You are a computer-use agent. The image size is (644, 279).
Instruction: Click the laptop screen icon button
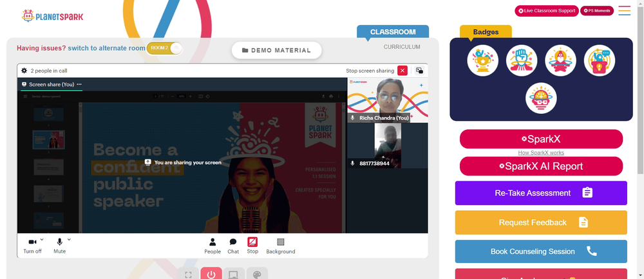point(234,274)
